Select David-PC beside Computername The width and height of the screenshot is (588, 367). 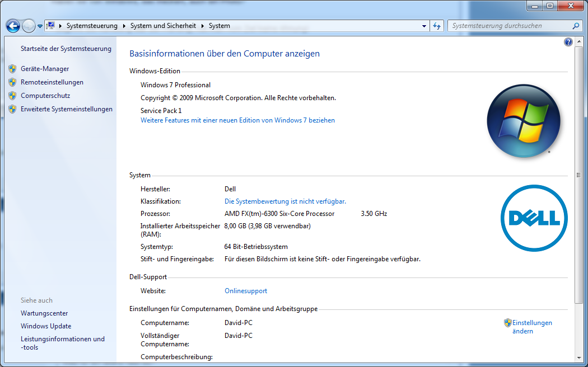(x=239, y=323)
